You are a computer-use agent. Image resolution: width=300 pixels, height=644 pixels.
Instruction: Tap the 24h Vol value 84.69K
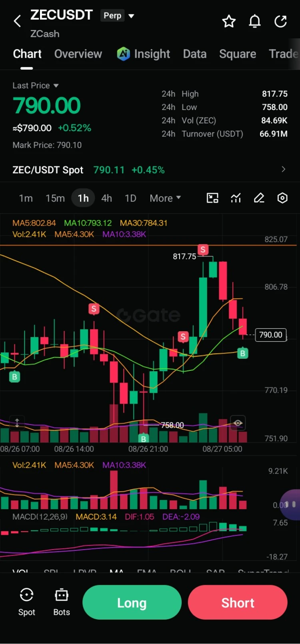pos(274,120)
